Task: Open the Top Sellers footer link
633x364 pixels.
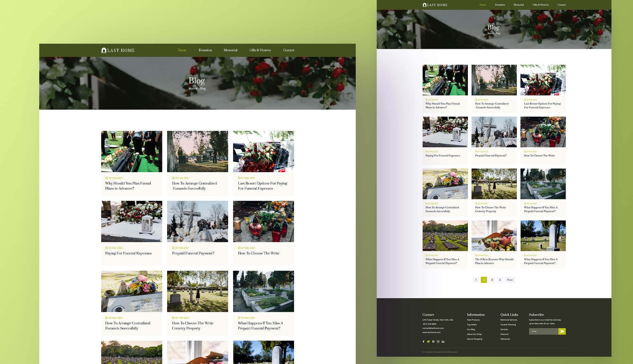Action: click(472, 325)
